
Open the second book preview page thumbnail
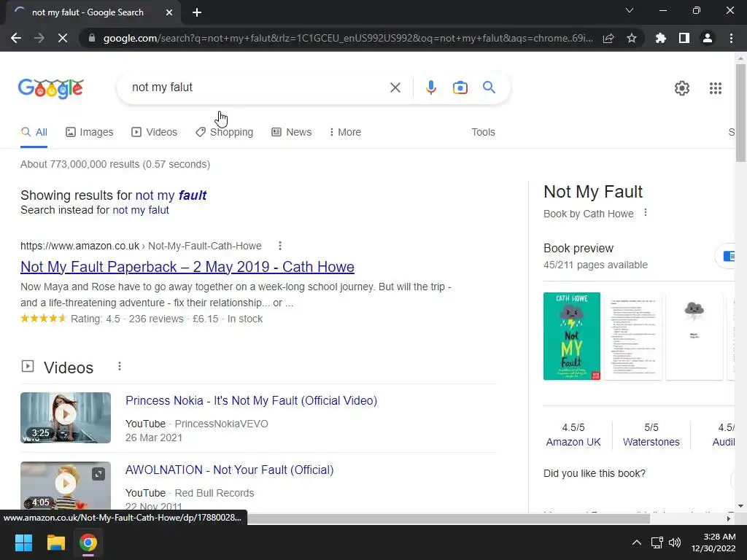pos(633,336)
